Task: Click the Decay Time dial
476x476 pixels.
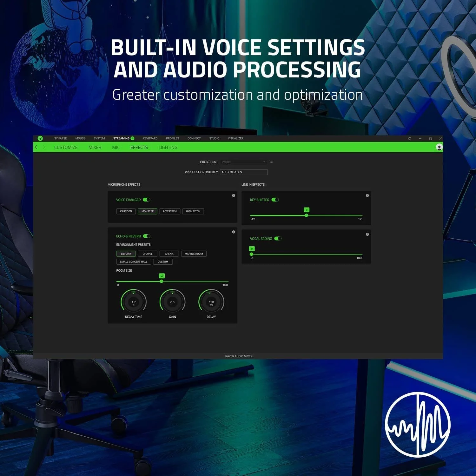Action: pyautogui.click(x=134, y=302)
